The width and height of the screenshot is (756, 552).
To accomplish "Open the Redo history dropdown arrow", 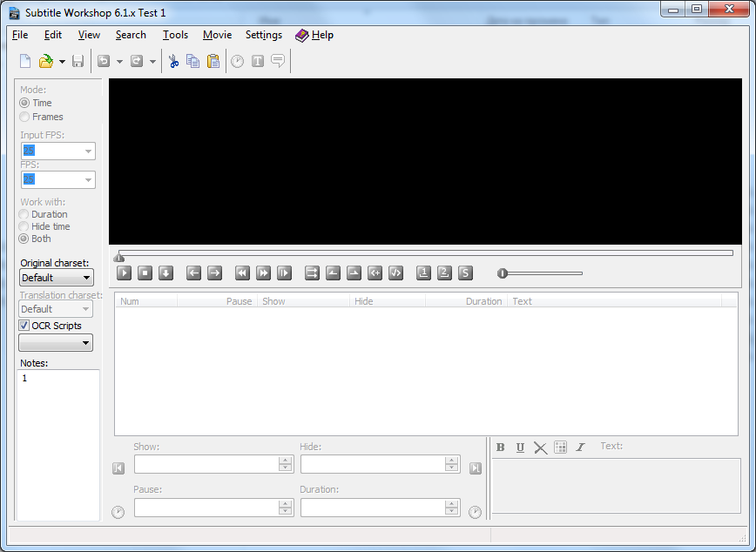I will click(152, 62).
